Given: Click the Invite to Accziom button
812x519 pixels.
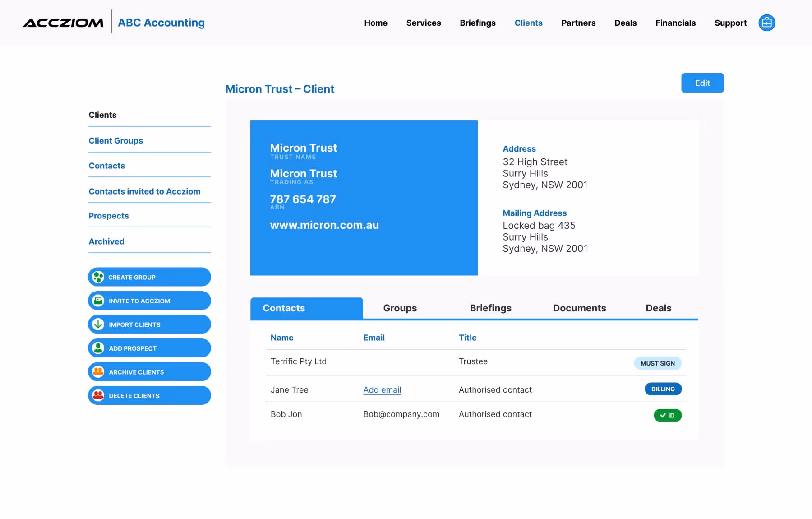Looking at the screenshot, I should point(149,301).
